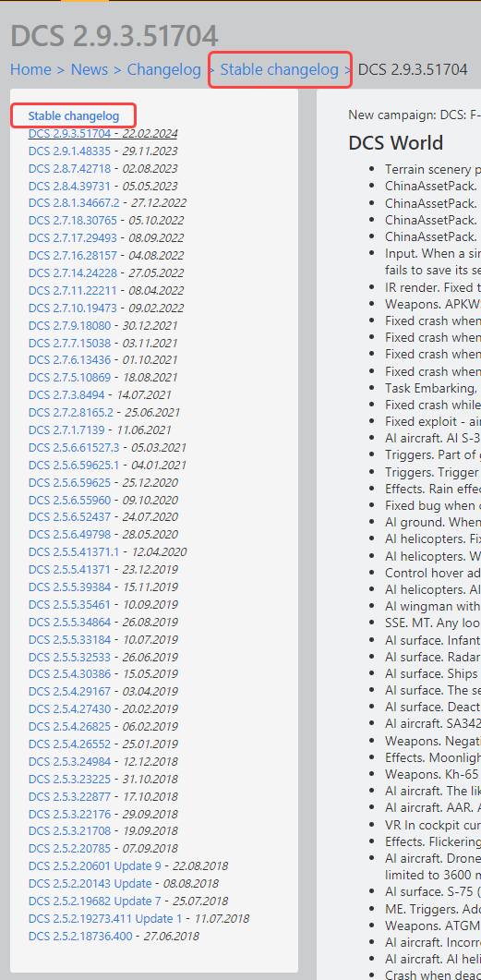Open DCS 2.8.1.34667.2 changelog
This screenshot has width=481, height=980.
pos(74,203)
